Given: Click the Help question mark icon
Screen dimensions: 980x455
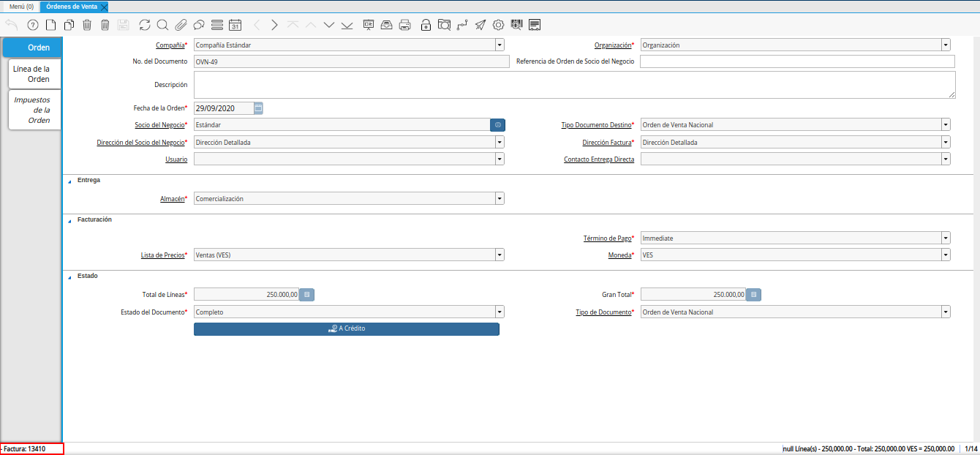Looking at the screenshot, I should click(x=32, y=25).
